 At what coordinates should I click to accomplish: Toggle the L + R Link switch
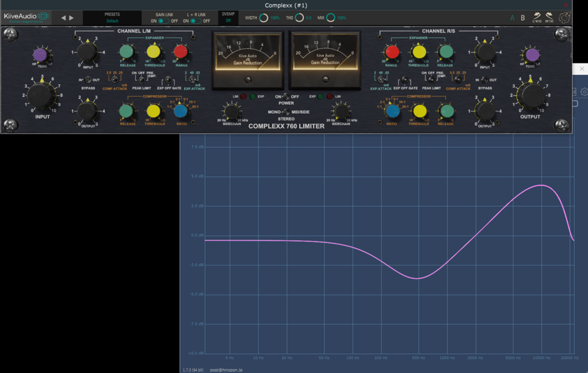tap(195, 21)
